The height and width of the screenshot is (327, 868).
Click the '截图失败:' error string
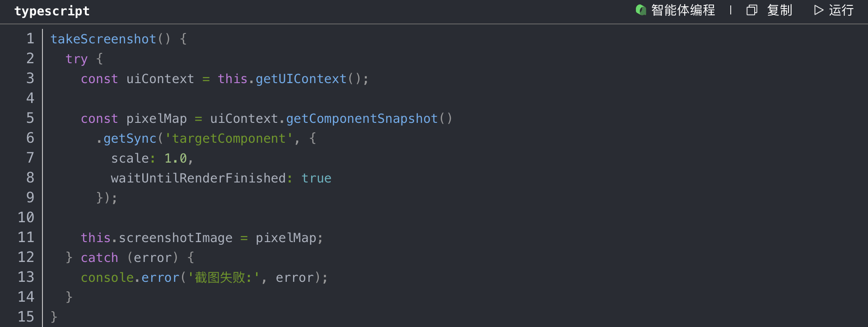pyautogui.click(x=224, y=278)
